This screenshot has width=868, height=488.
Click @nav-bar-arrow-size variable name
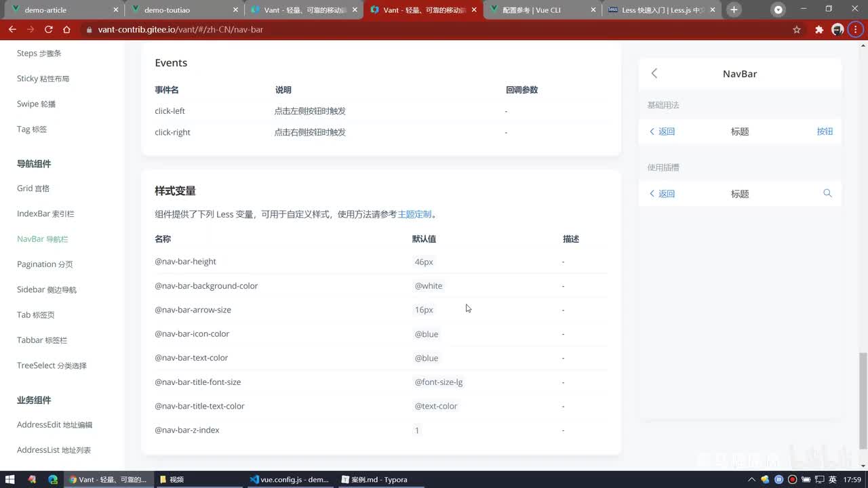click(x=193, y=310)
